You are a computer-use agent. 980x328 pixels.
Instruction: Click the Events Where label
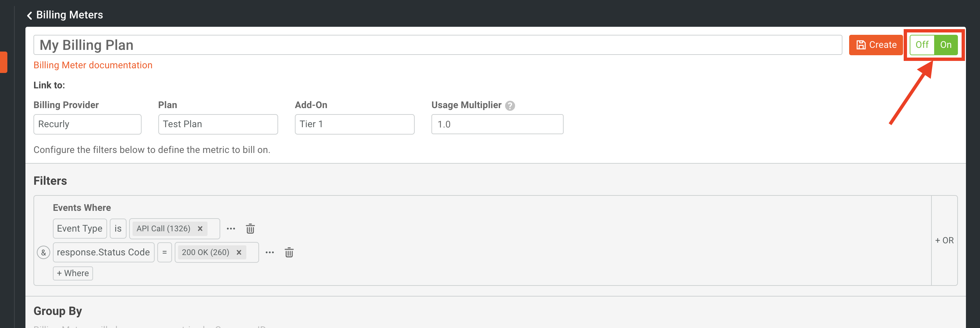pyautogui.click(x=82, y=208)
